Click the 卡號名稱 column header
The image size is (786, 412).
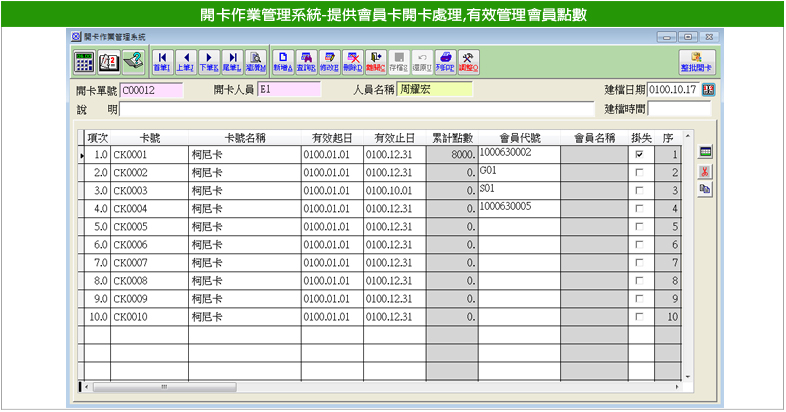pyautogui.click(x=244, y=137)
